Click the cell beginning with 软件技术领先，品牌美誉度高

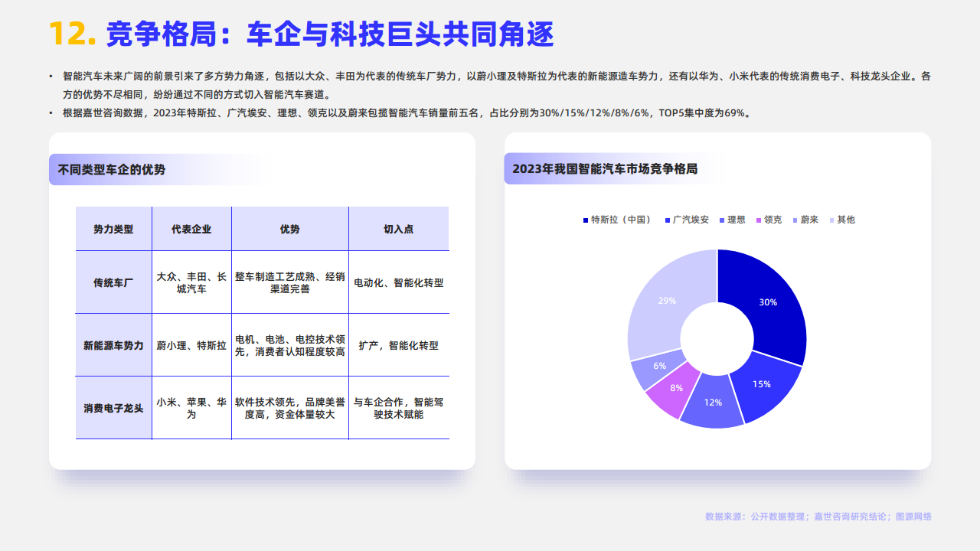(290, 408)
